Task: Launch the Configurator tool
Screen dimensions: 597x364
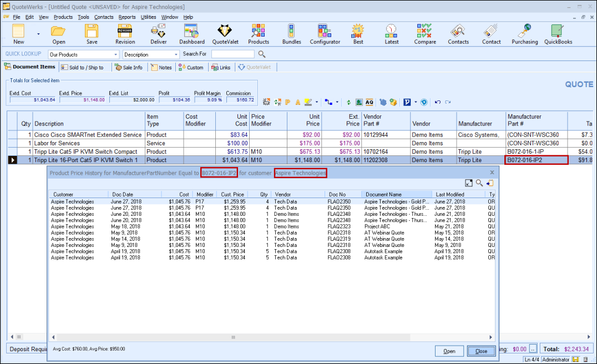Action: click(325, 34)
